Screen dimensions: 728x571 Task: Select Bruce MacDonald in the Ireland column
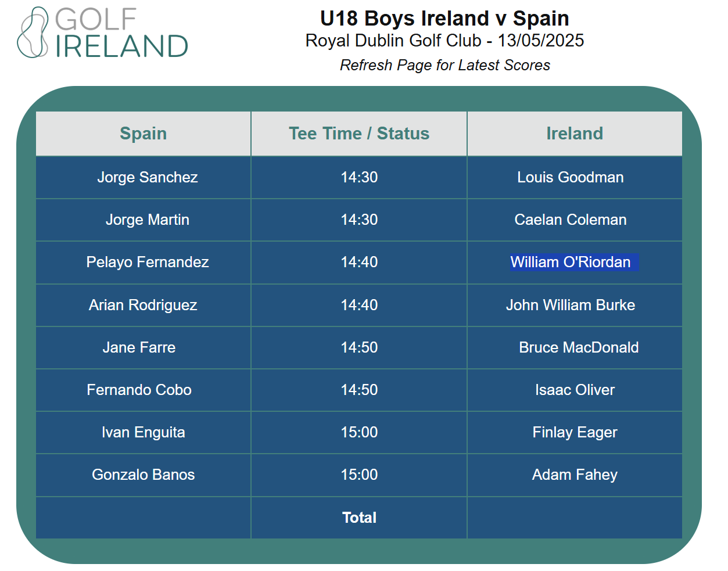point(579,347)
